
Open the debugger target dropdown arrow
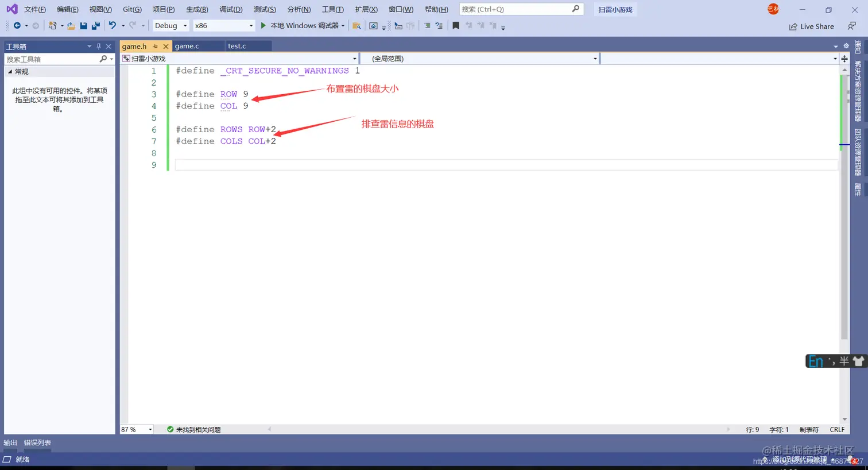[343, 25]
